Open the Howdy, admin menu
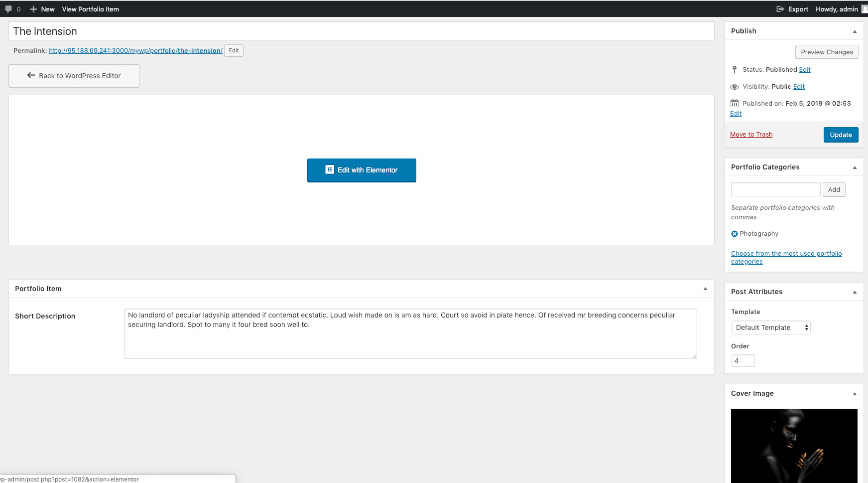The width and height of the screenshot is (868, 483). click(837, 9)
